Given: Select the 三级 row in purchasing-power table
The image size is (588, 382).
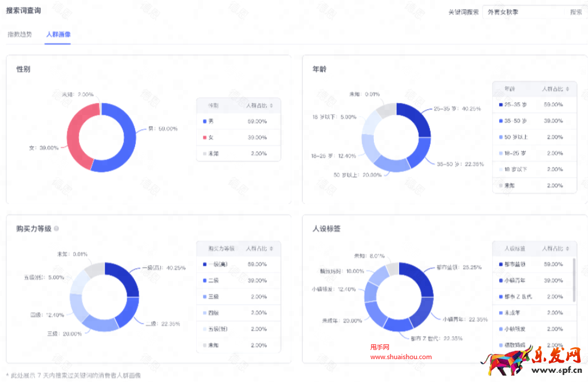Looking at the screenshot, I should (239, 297).
